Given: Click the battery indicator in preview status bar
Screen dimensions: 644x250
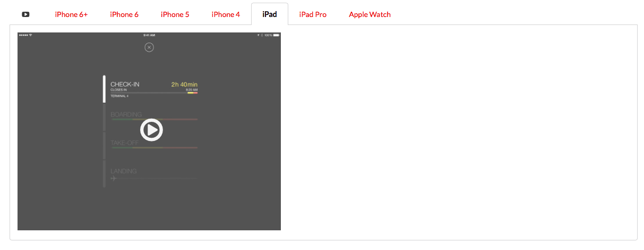Looking at the screenshot, I should (x=276, y=35).
